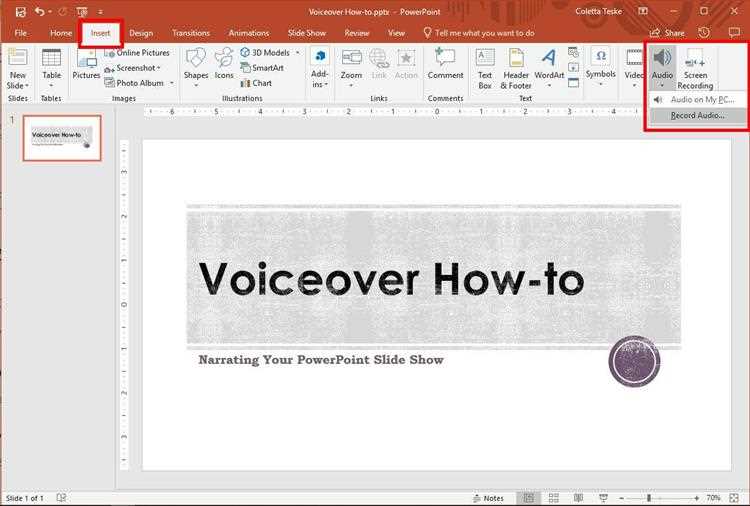Screen dimensions: 750x506
Task: Go to the Slide Show tab
Action: [x=307, y=33]
